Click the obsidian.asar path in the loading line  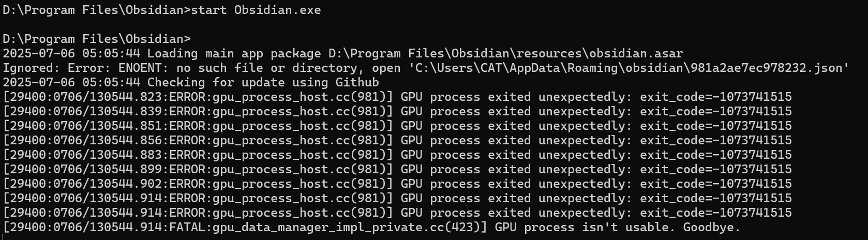point(505,53)
